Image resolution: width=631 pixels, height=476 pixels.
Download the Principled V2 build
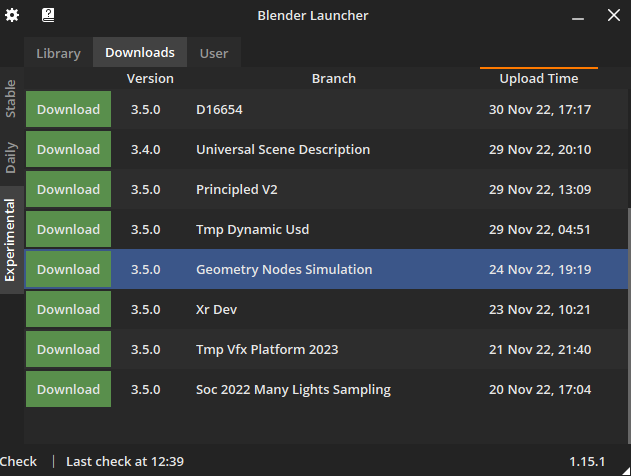[68, 190]
